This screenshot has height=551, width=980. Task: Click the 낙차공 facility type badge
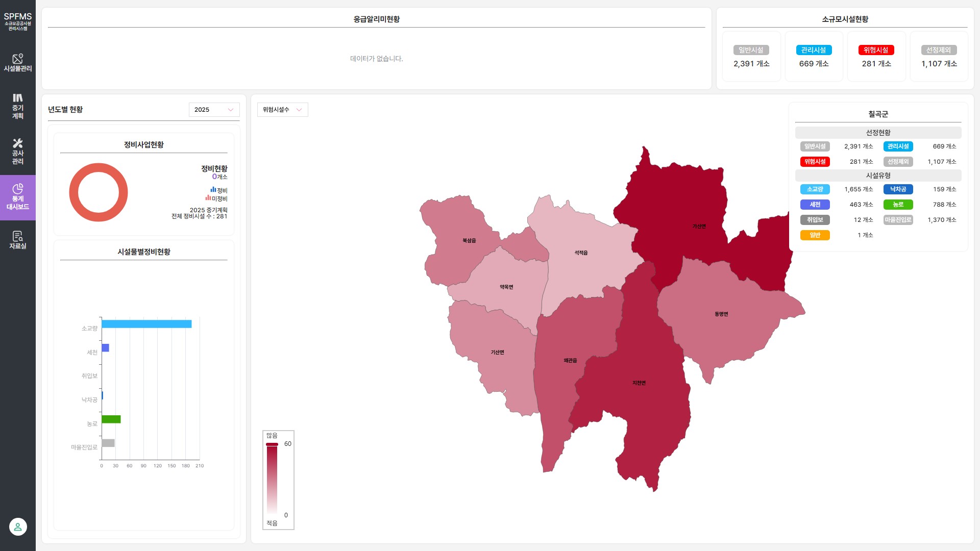pyautogui.click(x=898, y=189)
